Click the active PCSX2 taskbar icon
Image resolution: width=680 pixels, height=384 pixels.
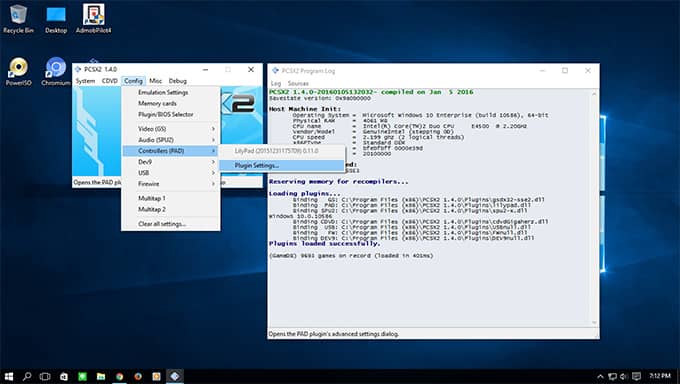(175, 376)
